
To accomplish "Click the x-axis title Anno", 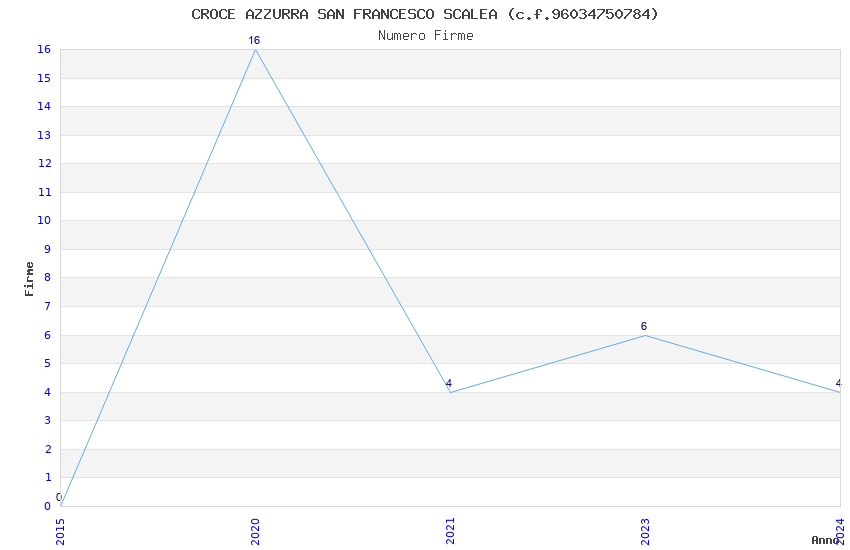I will 825,540.
